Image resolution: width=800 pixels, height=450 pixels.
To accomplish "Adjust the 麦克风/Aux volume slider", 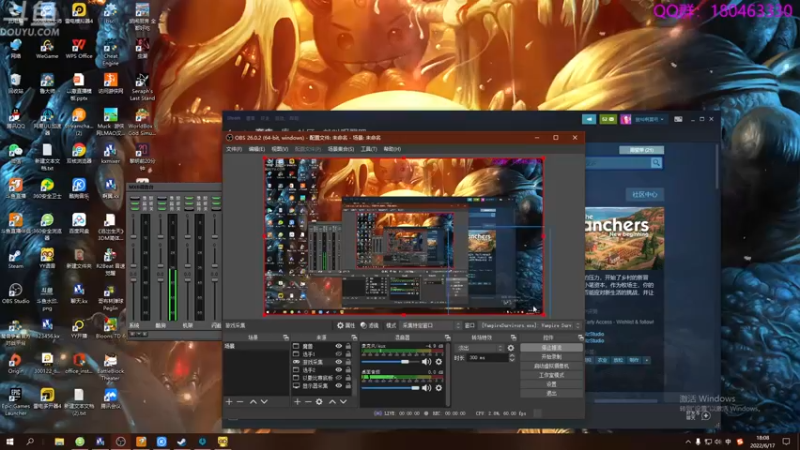I will coord(390,362).
